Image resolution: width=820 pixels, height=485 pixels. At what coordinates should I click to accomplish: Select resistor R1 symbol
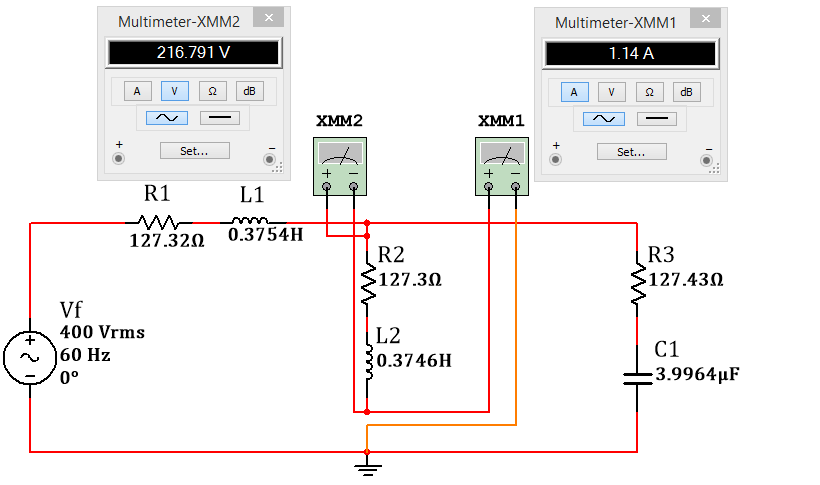tap(158, 222)
